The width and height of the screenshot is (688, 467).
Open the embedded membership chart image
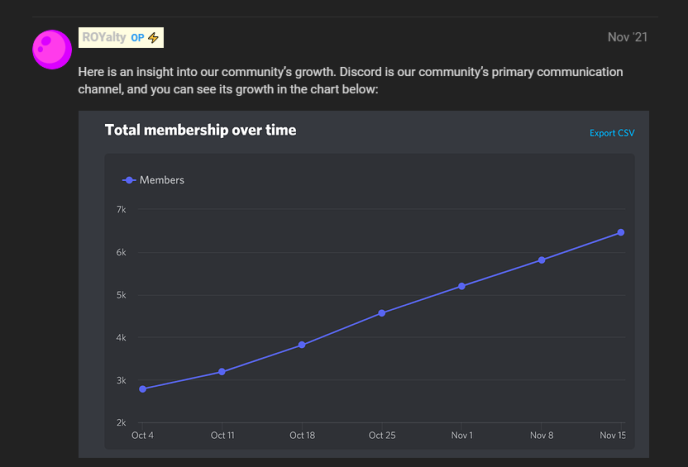pyautogui.click(x=364, y=284)
